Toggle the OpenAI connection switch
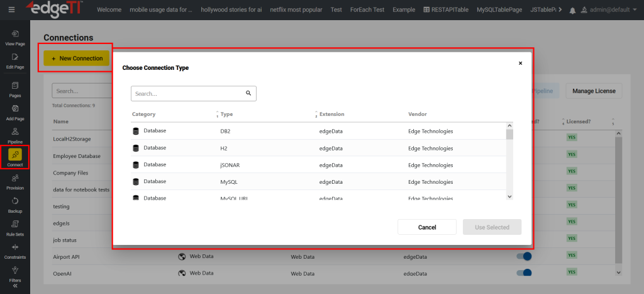 (523, 273)
